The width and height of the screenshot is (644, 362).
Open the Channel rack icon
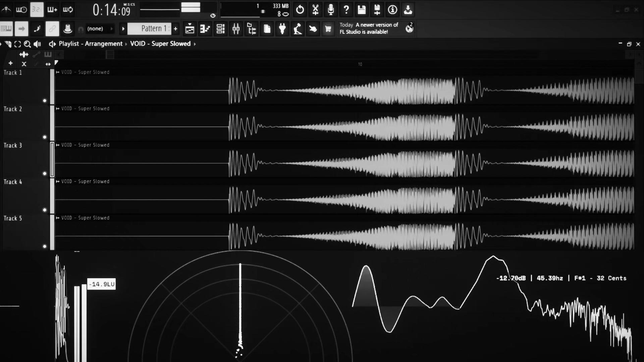tap(220, 29)
